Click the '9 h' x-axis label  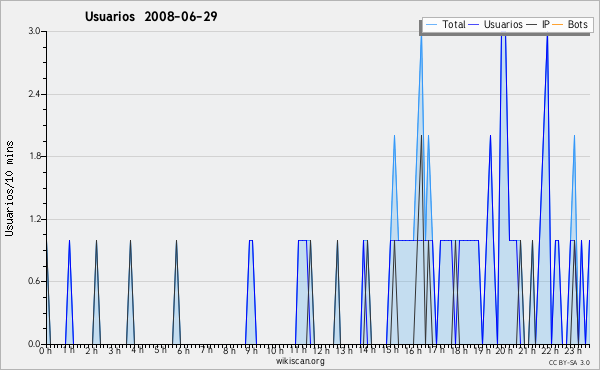[x=251, y=350]
